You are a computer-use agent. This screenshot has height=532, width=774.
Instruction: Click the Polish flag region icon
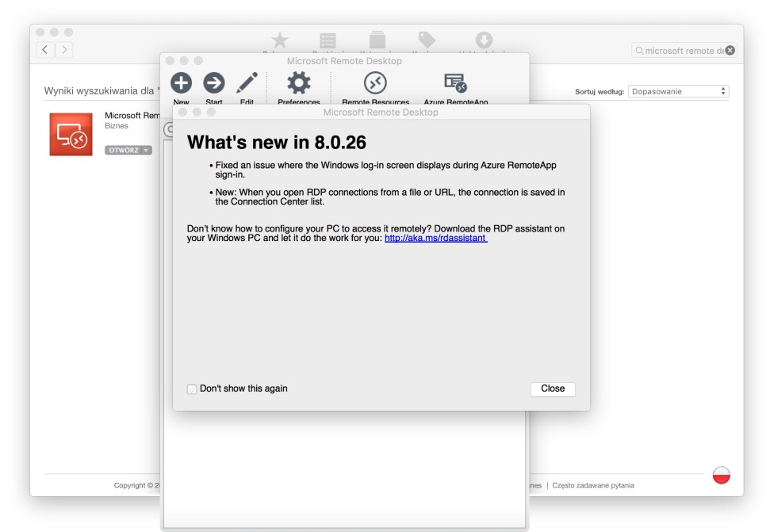(721, 475)
